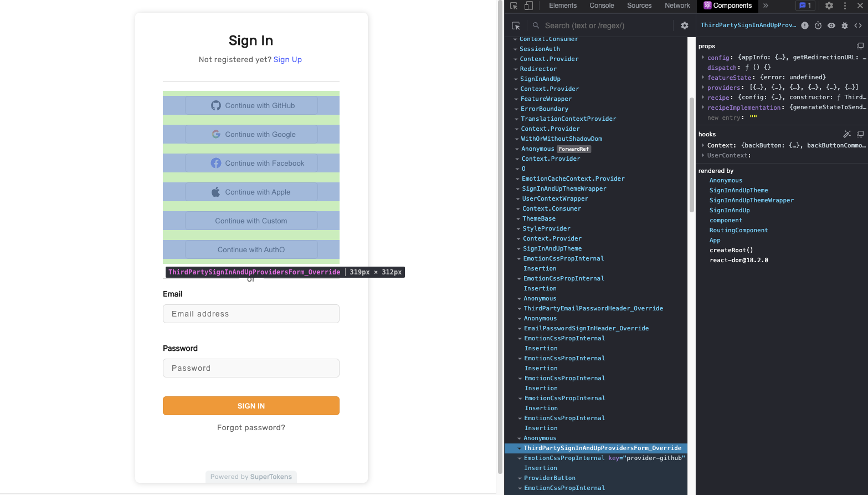The image size is (868, 495).
Task: Collapse the ThirdPartySignInAndUpProvidersForm_Override tree node
Action: coord(520,448)
